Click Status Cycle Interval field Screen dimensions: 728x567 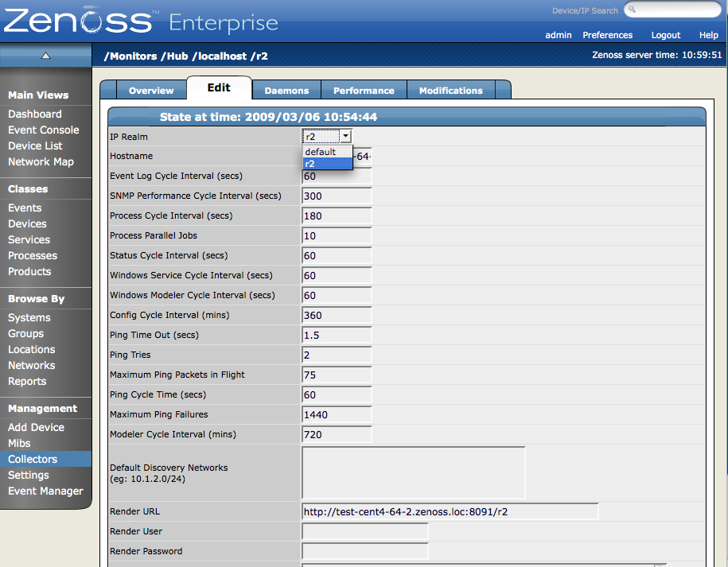(337, 255)
